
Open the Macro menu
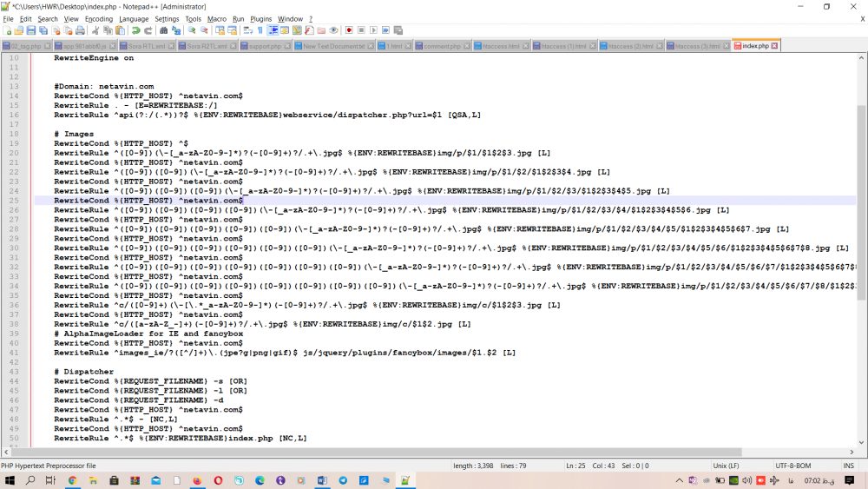coord(216,19)
